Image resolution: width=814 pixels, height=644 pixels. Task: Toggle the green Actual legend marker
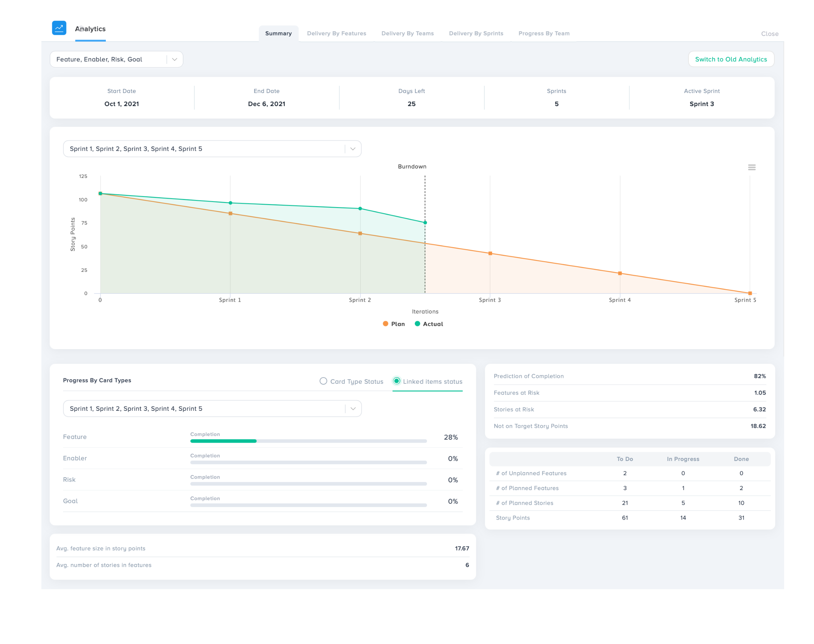pyautogui.click(x=417, y=323)
